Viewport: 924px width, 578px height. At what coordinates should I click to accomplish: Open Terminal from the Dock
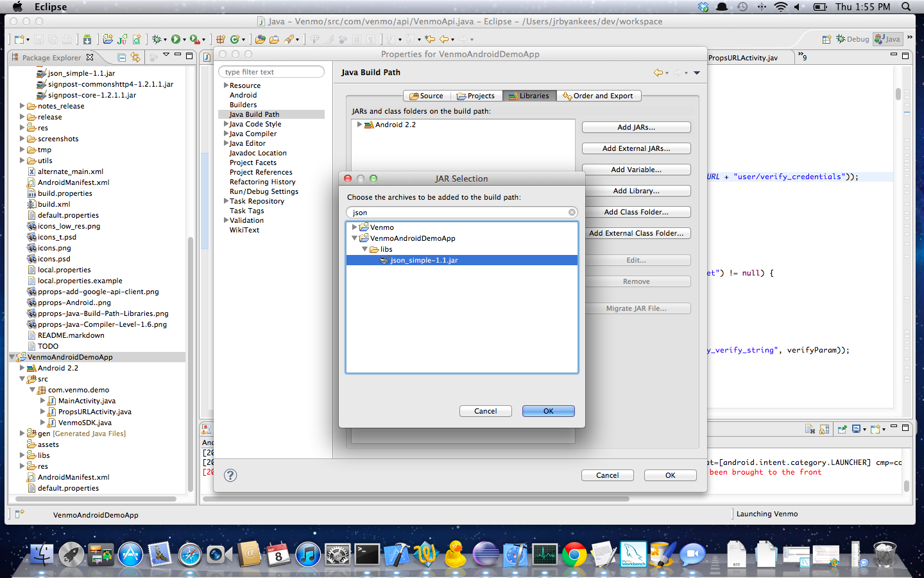pyautogui.click(x=367, y=554)
